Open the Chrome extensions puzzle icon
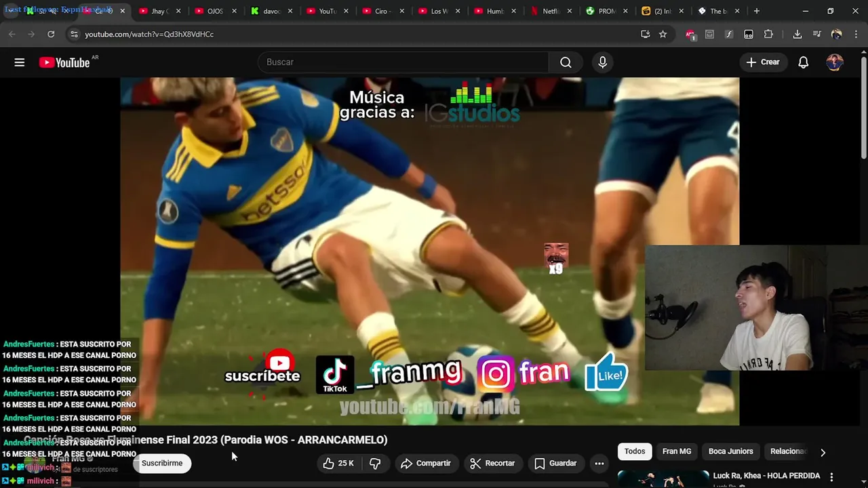Viewport: 868px width, 488px height. [x=768, y=34]
